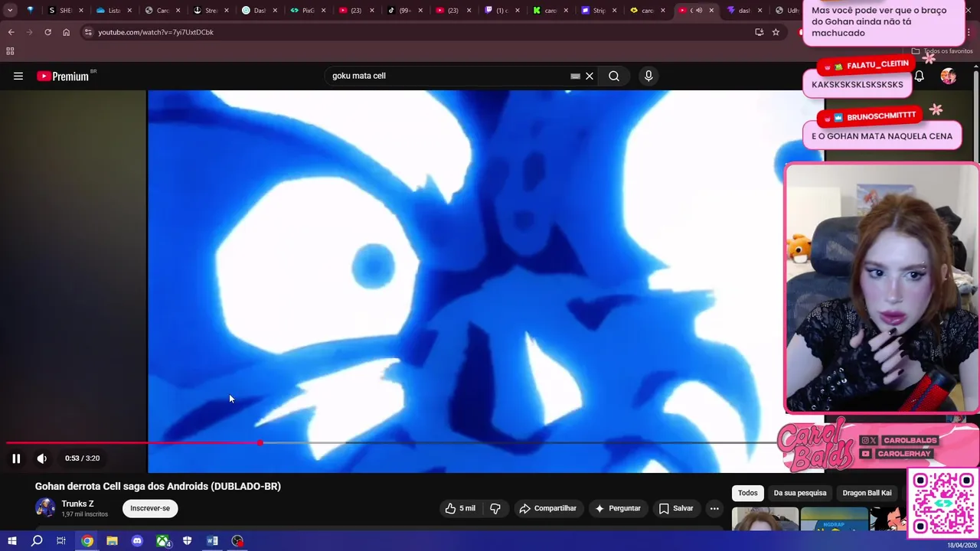Viewport: 980px width, 551px height.
Task: Reload the page with the refresh icon
Action: [x=47, y=32]
